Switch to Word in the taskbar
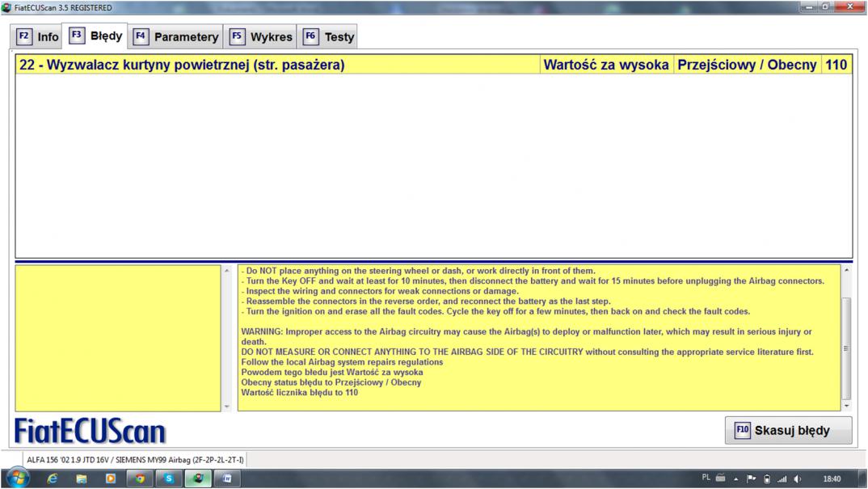Viewport: 868px width, 489px height. pos(227,478)
